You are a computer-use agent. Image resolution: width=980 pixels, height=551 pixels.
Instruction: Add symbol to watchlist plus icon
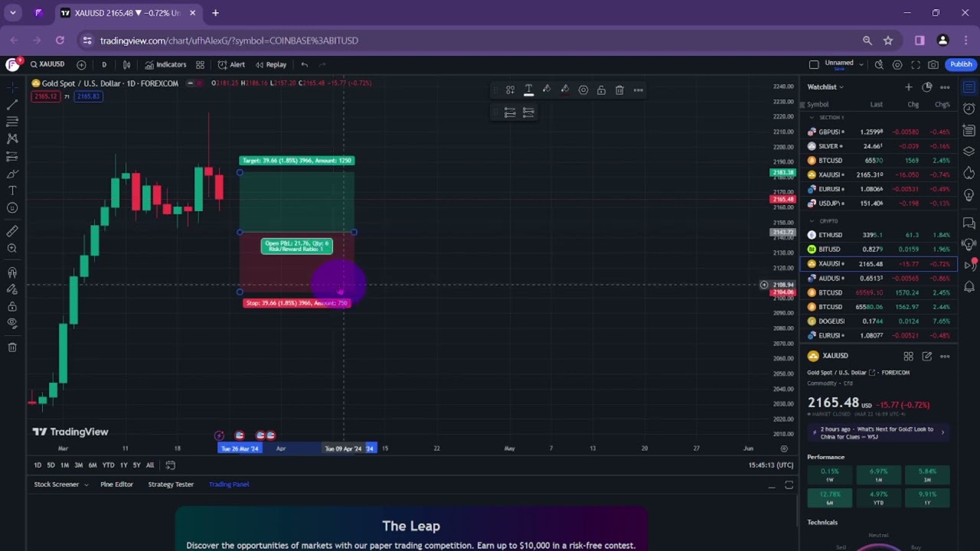pyautogui.click(x=908, y=87)
